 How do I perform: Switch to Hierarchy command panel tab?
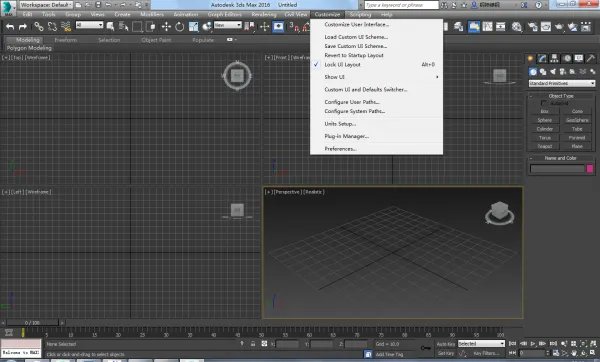(554, 59)
